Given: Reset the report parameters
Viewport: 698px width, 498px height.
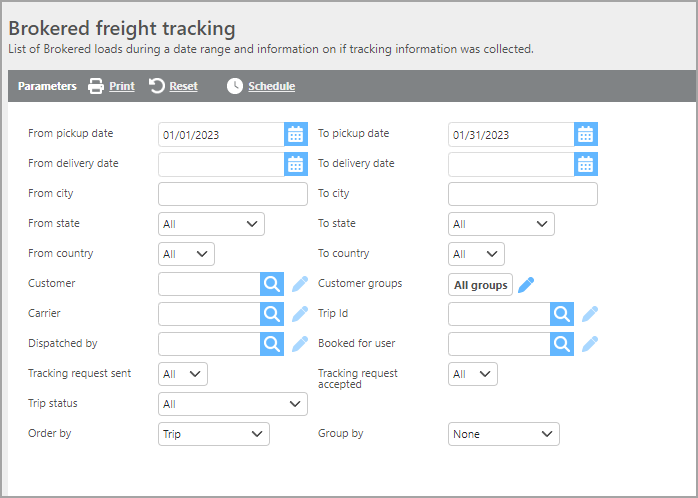Looking at the screenshot, I should tap(174, 86).
